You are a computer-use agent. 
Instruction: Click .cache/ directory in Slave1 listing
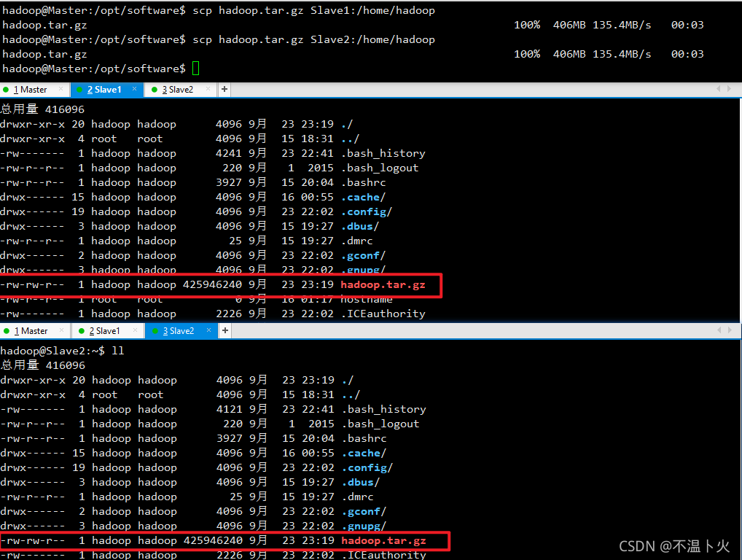(364, 198)
